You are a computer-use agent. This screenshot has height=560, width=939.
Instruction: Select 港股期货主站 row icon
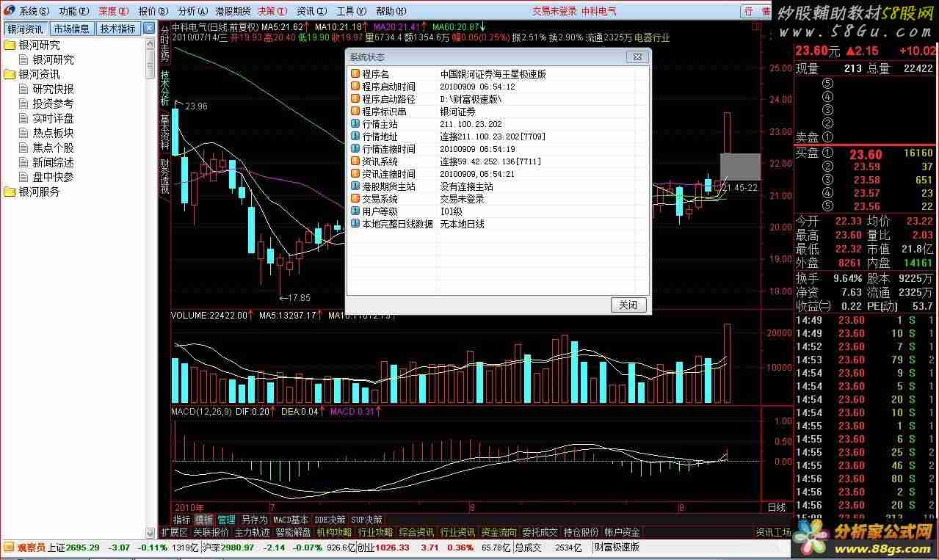click(x=355, y=186)
